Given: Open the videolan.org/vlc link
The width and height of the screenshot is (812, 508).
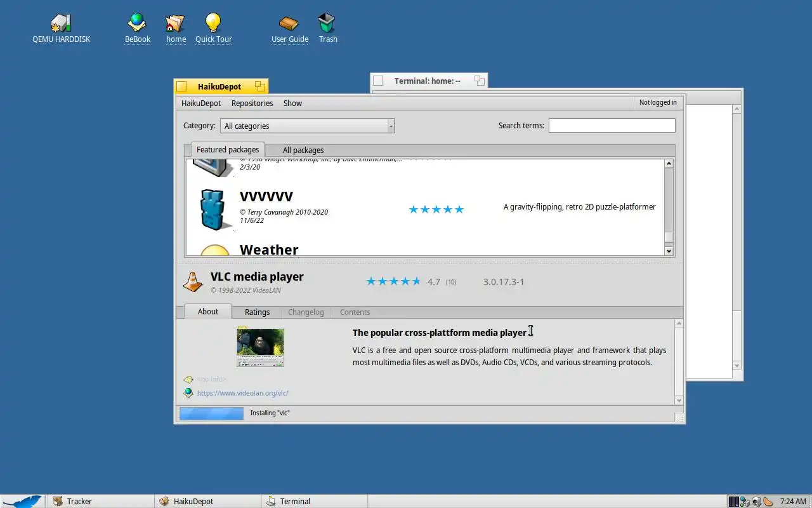Looking at the screenshot, I should coord(242,393).
